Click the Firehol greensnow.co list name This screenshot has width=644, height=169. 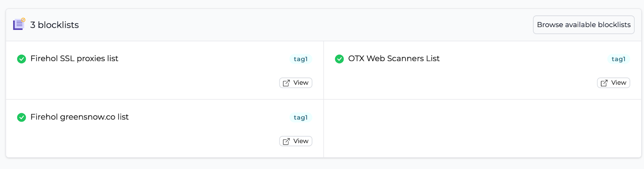80,117
